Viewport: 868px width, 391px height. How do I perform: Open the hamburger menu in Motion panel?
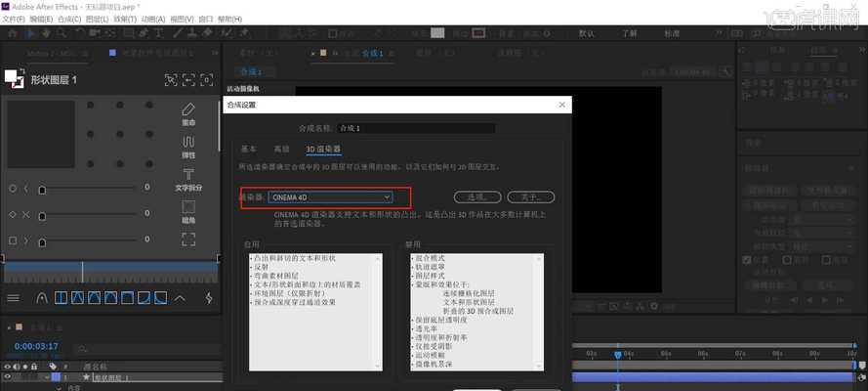click(x=14, y=298)
